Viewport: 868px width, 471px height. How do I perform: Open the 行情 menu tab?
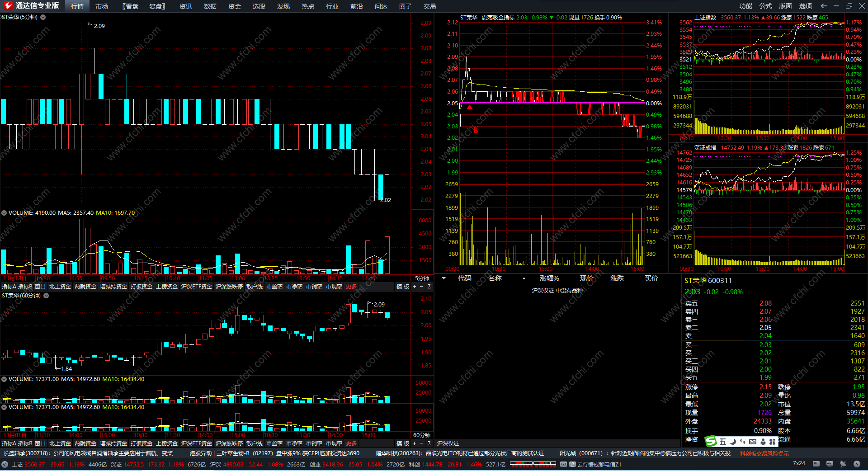77,6
